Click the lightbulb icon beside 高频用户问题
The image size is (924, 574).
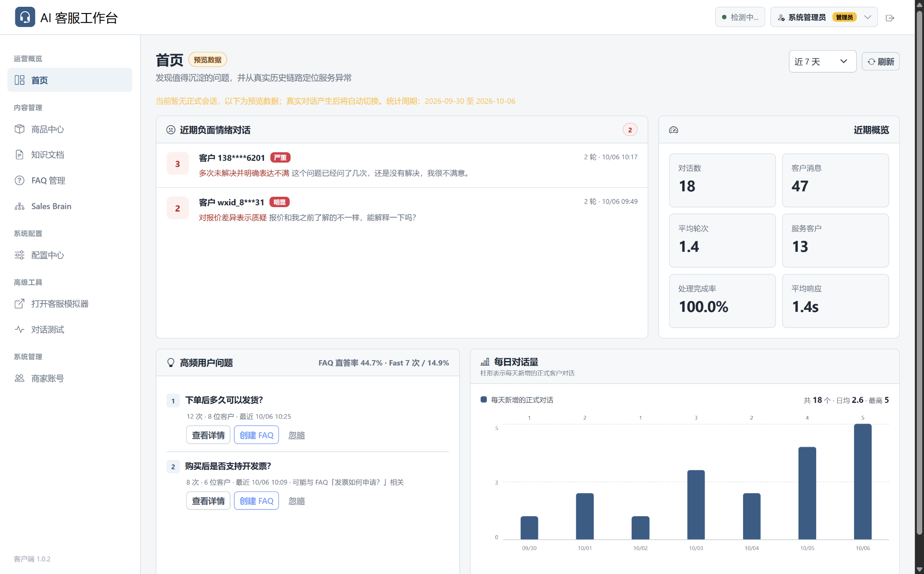pyautogui.click(x=171, y=363)
